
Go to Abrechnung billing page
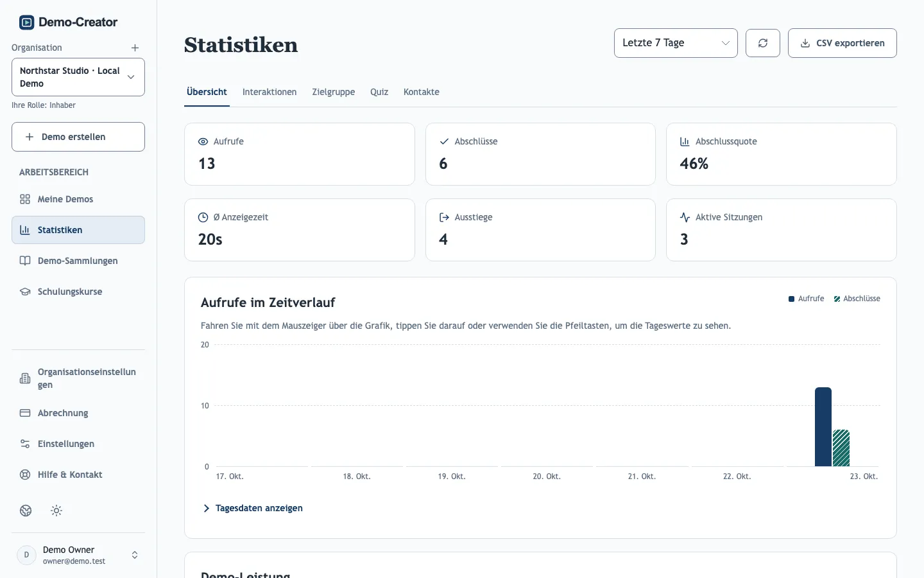[78, 413]
